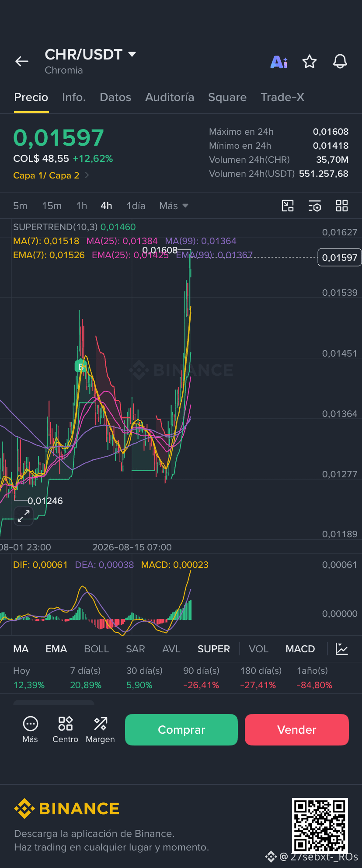This screenshot has height=868, width=362.
Task: Tap the 0,01608 high price marker
Action: coord(160,250)
